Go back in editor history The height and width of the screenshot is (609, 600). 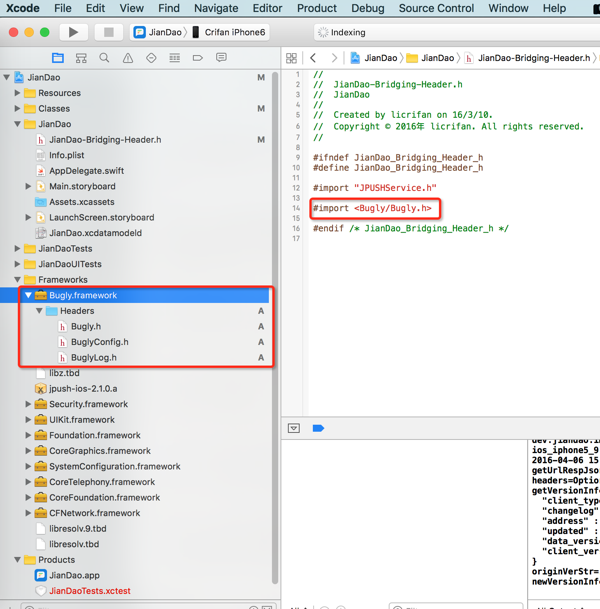click(x=313, y=58)
